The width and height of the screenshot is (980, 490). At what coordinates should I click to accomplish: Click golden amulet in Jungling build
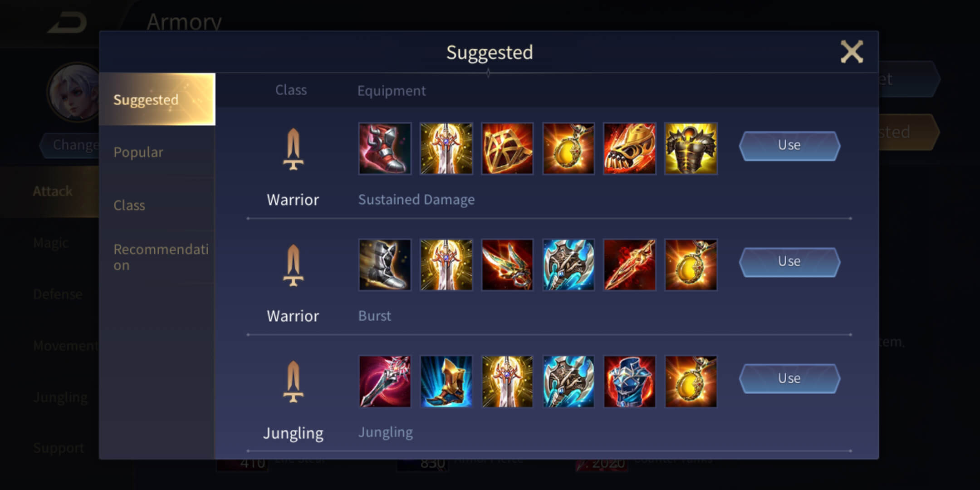tap(691, 382)
